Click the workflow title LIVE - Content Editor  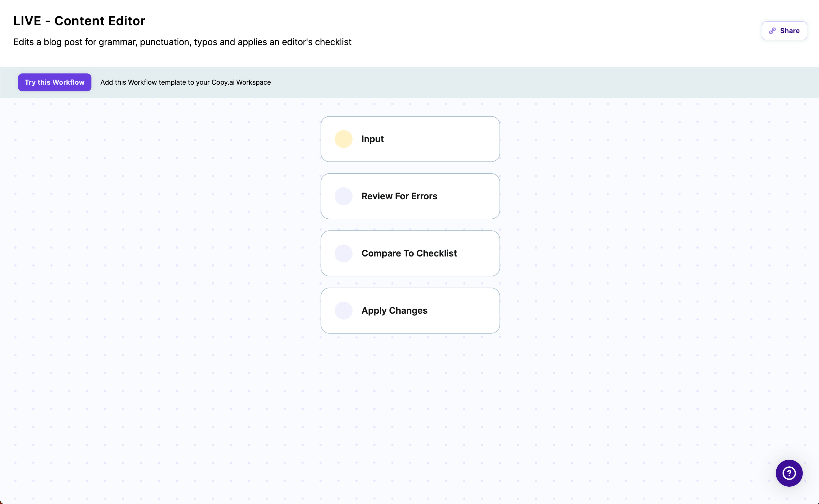[x=79, y=21]
